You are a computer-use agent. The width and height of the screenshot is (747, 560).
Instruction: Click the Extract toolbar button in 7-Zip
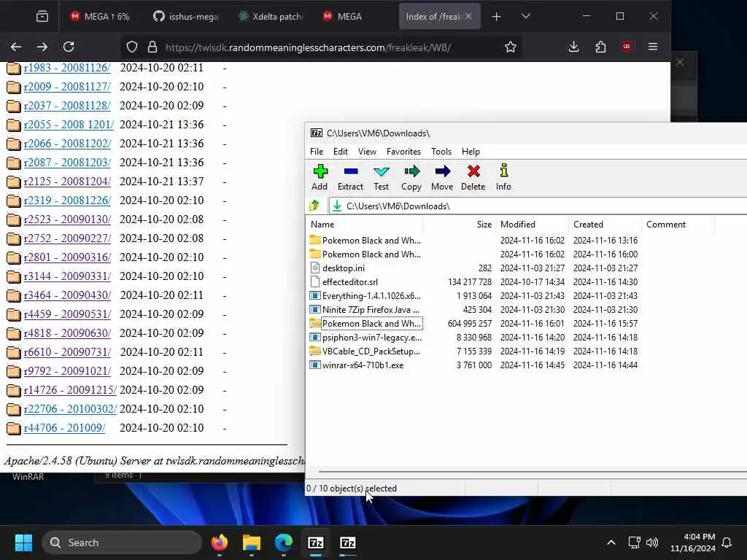click(350, 177)
